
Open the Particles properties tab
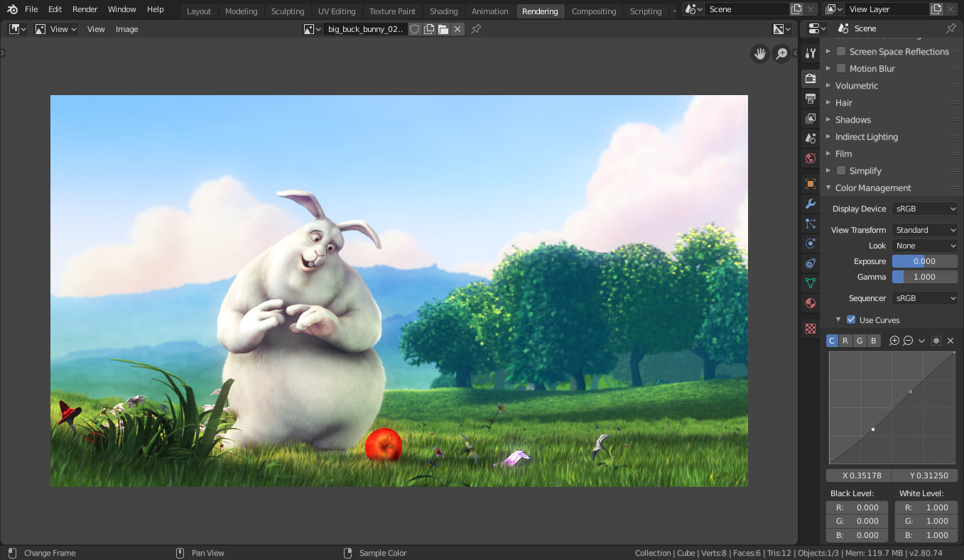tap(810, 223)
